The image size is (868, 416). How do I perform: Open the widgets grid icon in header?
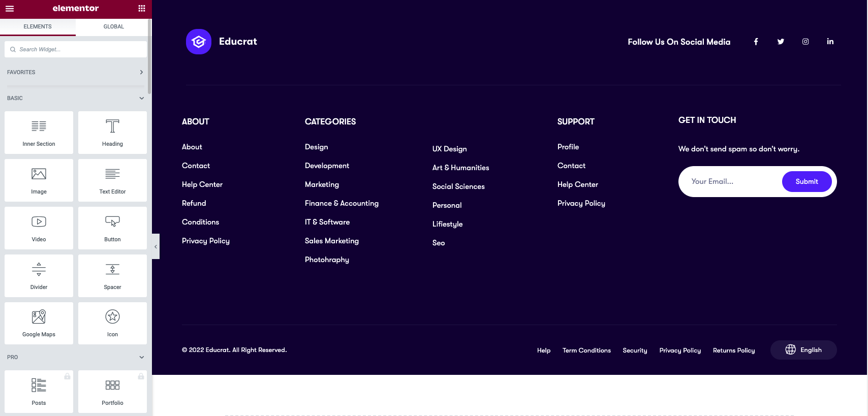[x=142, y=9]
